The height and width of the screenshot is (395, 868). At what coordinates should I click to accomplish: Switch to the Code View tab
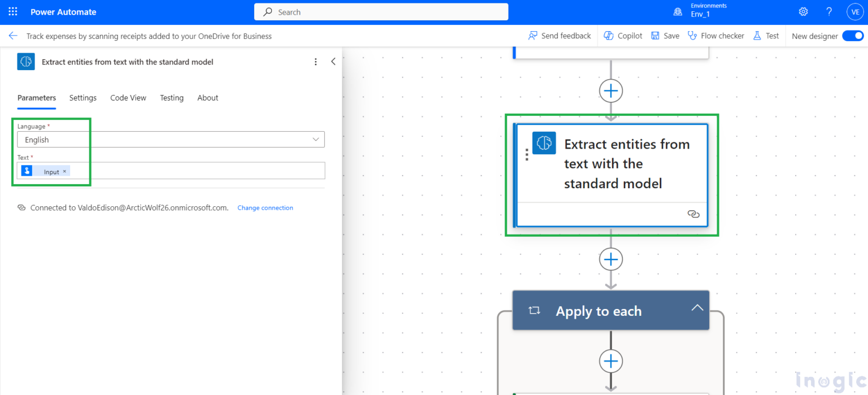tap(128, 98)
